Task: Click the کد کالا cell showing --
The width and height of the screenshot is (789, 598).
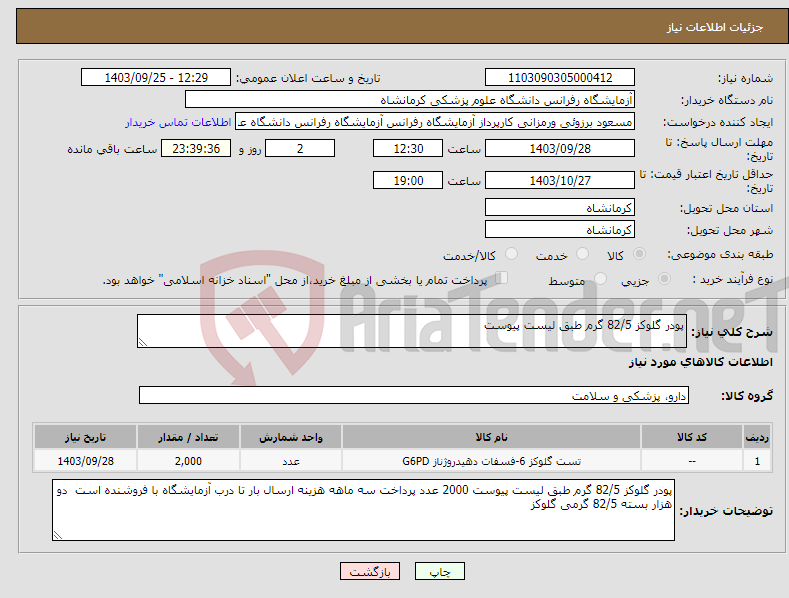Action: (692, 461)
